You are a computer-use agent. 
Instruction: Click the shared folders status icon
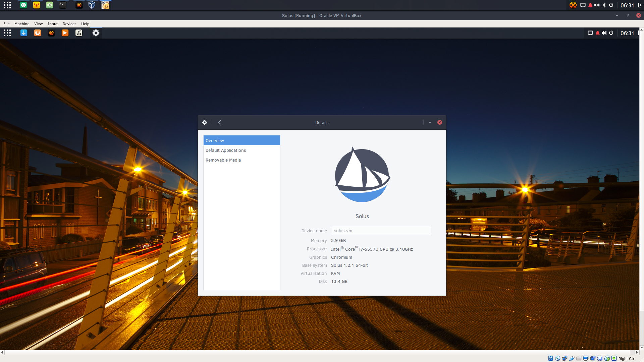579,358
